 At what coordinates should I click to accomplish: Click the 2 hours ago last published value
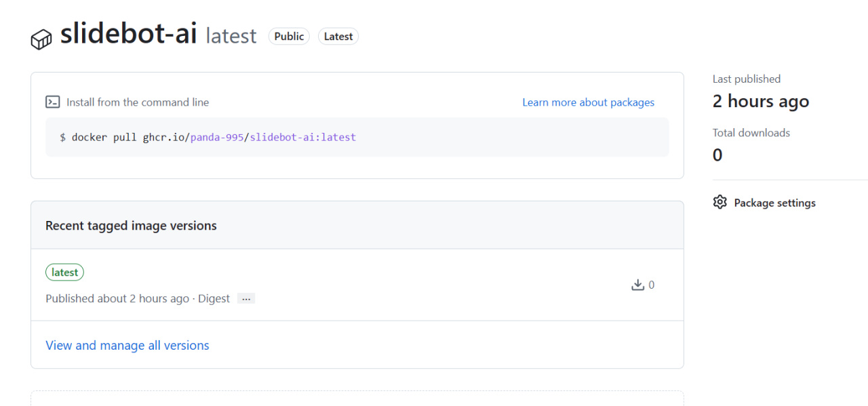point(761,102)
